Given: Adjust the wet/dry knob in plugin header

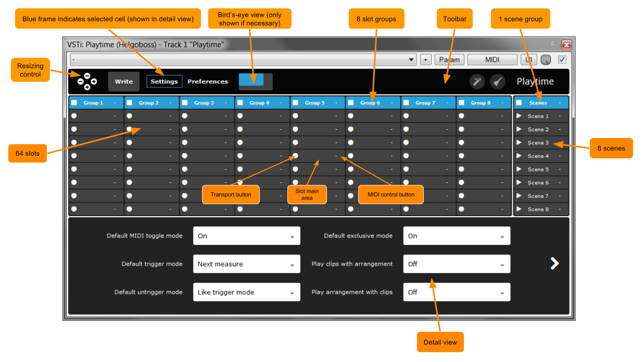Looking at the screenshot, I should 545,60.
